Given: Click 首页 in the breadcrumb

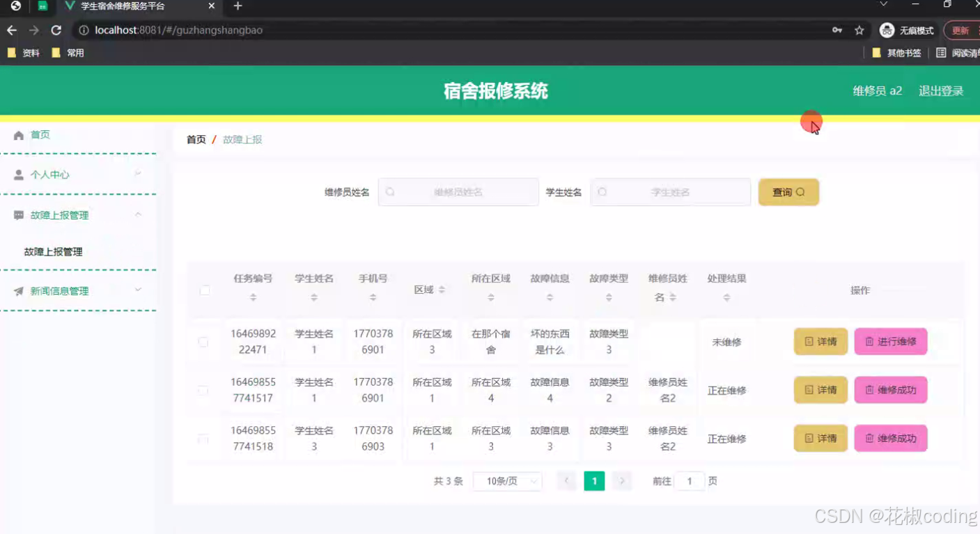Looking at the screenshot, I should click(x=196, y=140).
